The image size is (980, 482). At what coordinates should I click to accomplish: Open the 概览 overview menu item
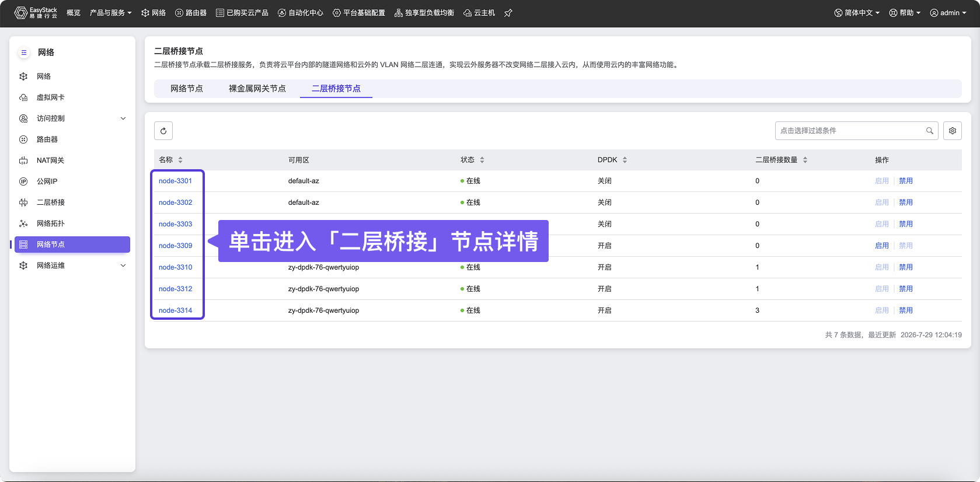74,13
